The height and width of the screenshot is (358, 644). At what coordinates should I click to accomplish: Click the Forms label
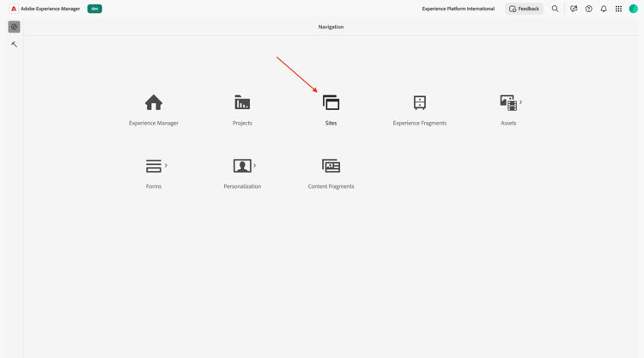coord(154,186)
